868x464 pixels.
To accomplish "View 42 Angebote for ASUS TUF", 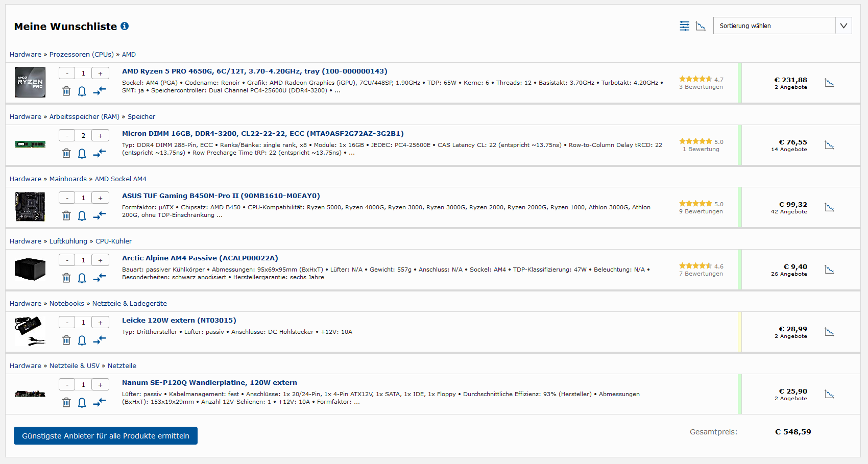I will point(789,212).
